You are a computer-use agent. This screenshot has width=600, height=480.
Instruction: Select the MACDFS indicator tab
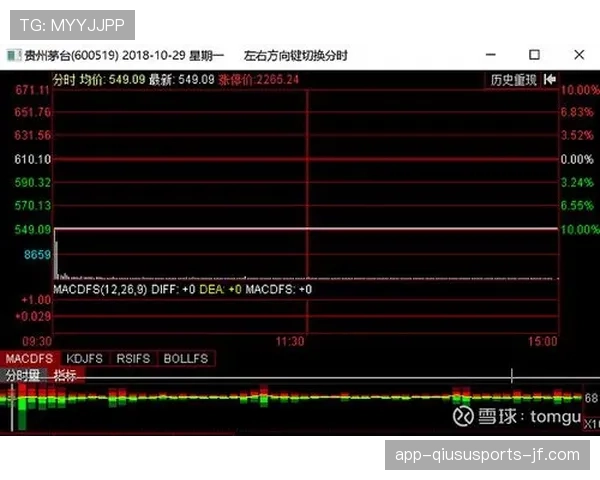coord(29,359)
